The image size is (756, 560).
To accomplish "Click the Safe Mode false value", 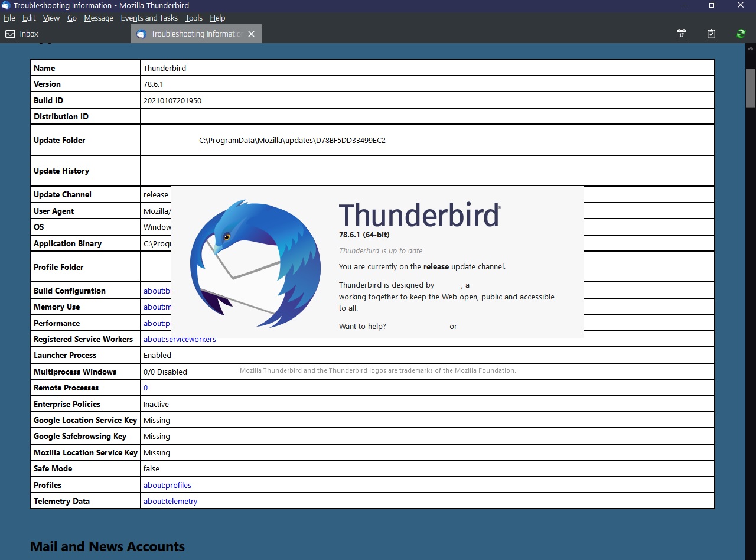I will [151, 469].
